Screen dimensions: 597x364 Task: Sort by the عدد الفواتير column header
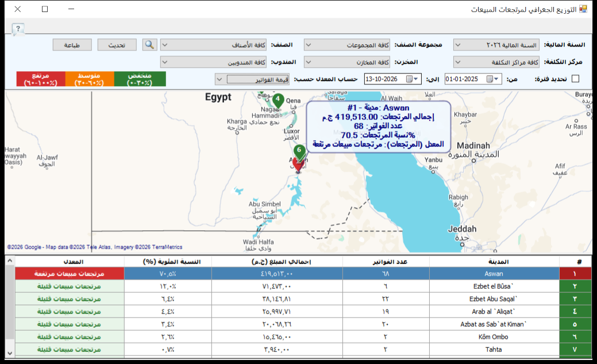(x=386, y=262)
